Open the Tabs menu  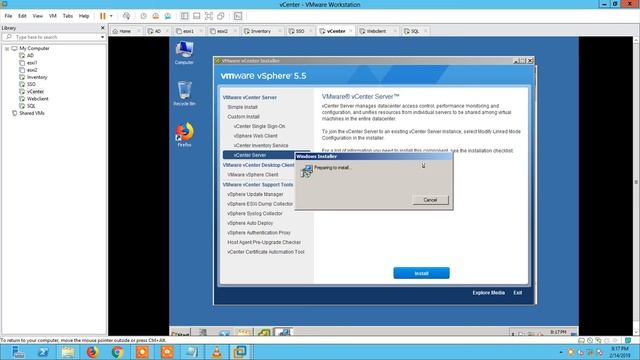click(68, 16)
